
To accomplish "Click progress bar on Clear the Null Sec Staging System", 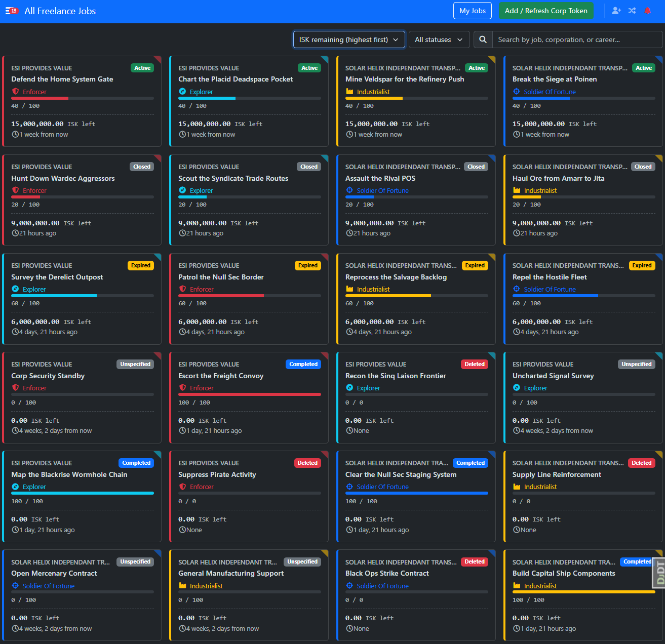I will tap(417, 493).
